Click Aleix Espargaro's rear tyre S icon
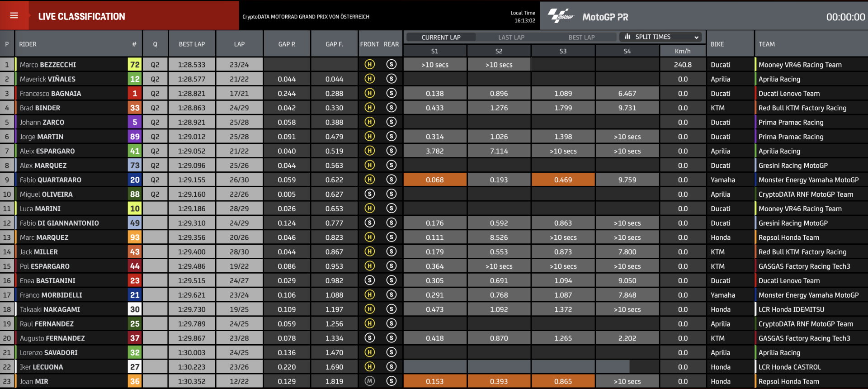Viewport: 868px width, 389px height. point(392,151)
